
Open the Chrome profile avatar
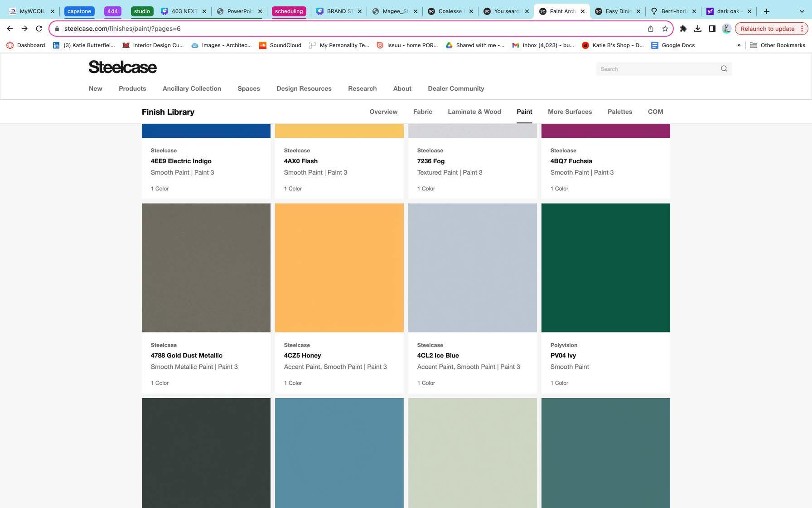point(726,29)
